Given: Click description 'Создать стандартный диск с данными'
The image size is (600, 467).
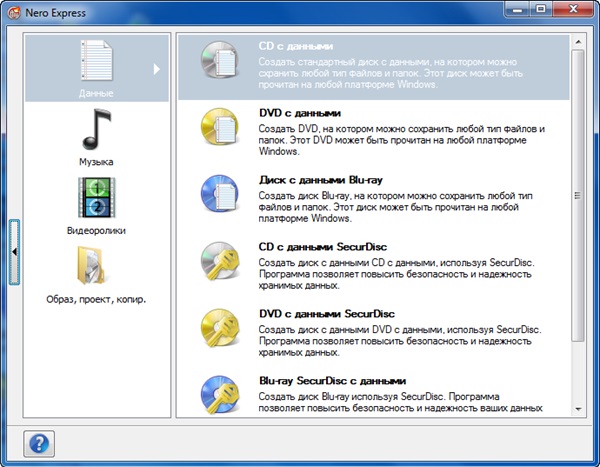Looking at the screenshot, I should (x=390, y=73).
